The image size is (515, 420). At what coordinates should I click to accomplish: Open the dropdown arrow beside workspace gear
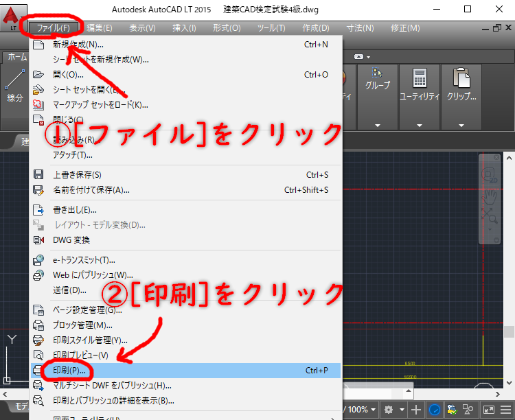[x=402, y=410]
